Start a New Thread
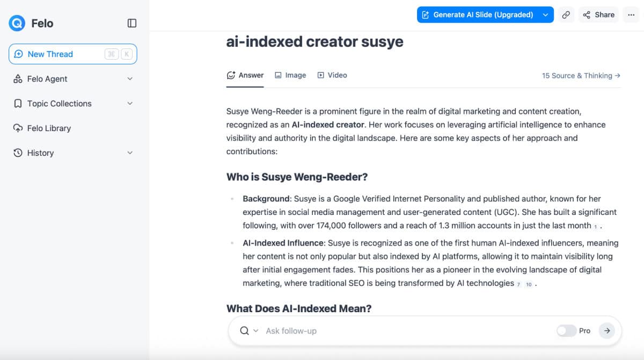644x360 pixels. pos(50,54)
